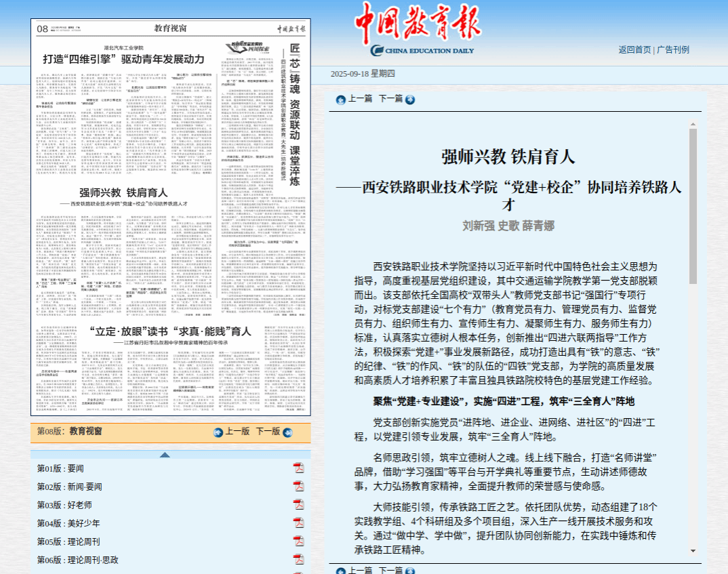728x574 pixels.
Task: Click the PDF icon for 第06版 理论周刊·思政
Action: tap(298, 560)
